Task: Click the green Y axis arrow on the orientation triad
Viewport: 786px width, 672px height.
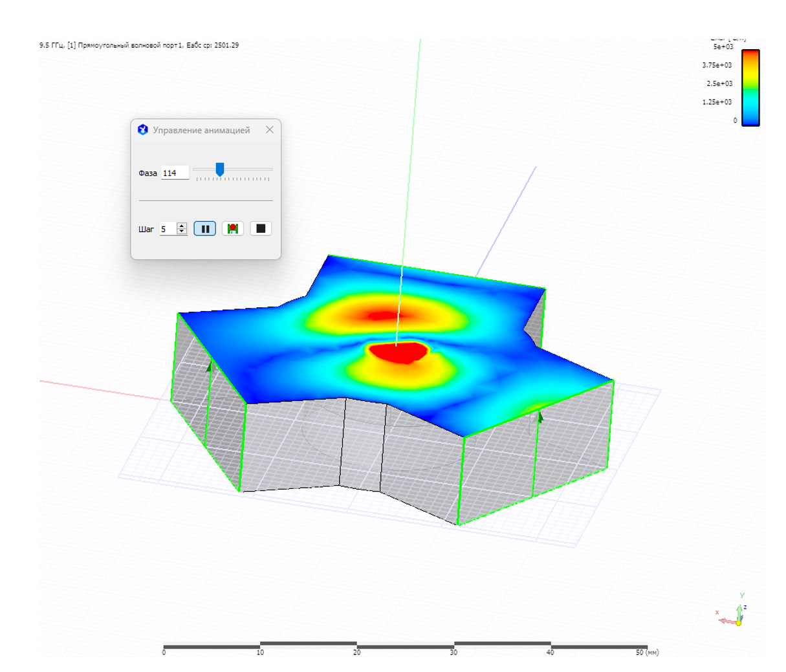Action: 739,611
